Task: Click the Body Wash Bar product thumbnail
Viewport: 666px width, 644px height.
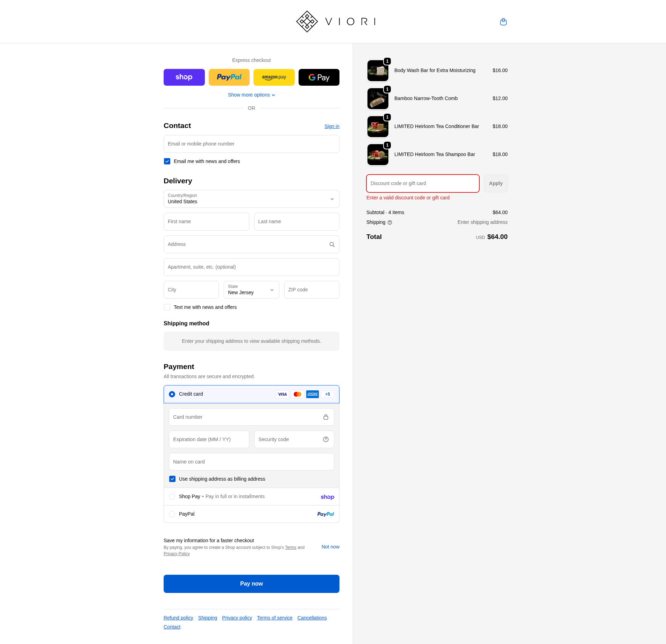Action: (x=378, y=71)
